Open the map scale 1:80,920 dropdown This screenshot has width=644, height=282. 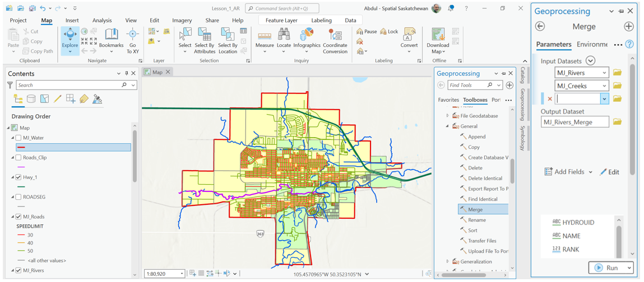click(x=182, y=274)
